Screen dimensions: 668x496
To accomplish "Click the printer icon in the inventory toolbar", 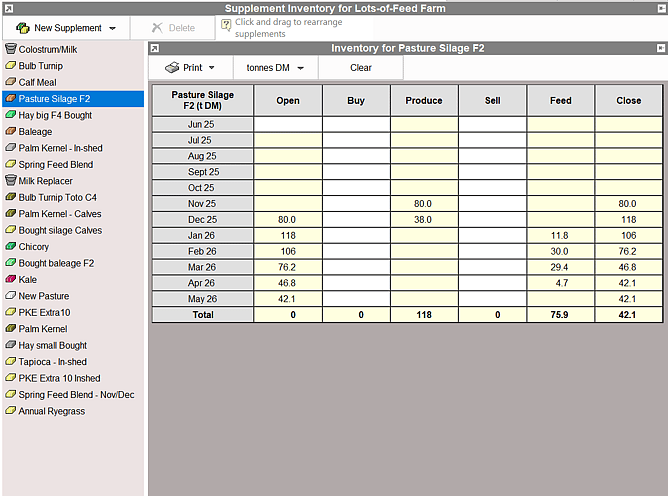I will tap(172, 68).
